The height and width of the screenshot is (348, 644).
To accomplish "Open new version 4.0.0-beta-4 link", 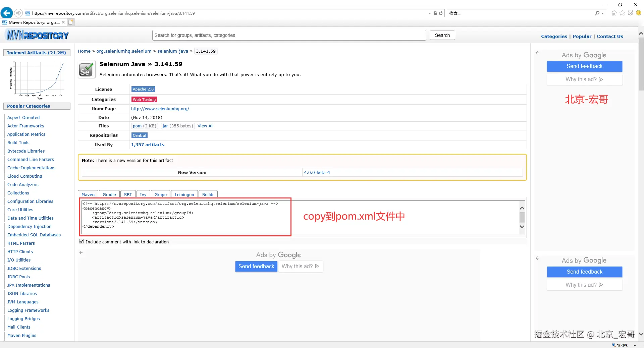I will [317, 173].
